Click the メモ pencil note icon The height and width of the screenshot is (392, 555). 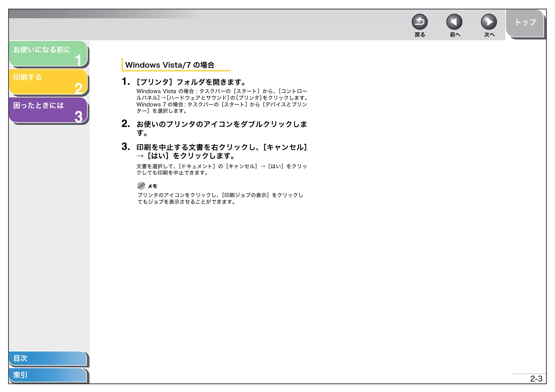tap(141, 186)
